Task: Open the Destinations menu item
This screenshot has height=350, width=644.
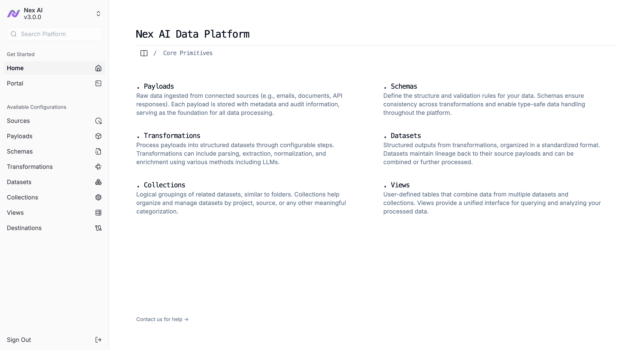Action: point(24,228)
